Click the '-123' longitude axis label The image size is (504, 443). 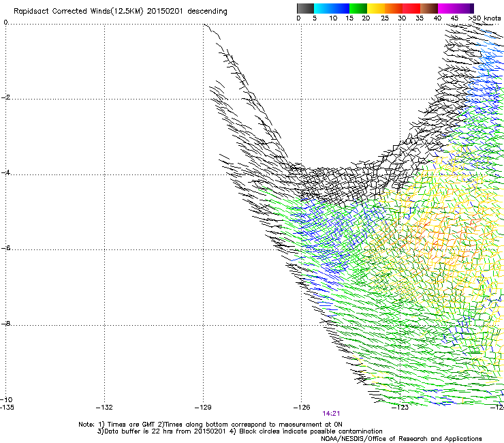(400, 408)
